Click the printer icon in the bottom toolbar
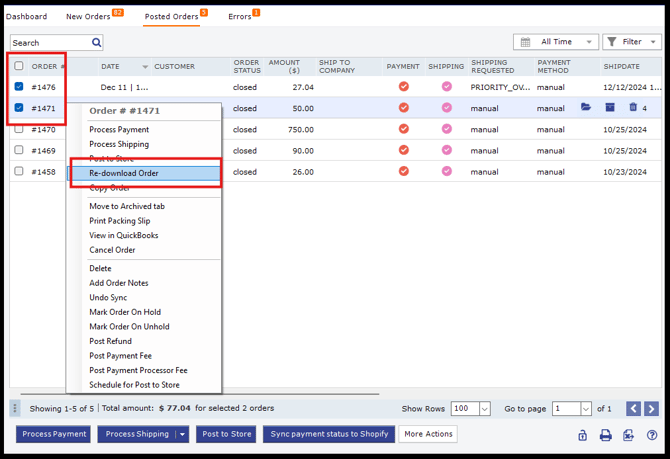 click(605, 435)
